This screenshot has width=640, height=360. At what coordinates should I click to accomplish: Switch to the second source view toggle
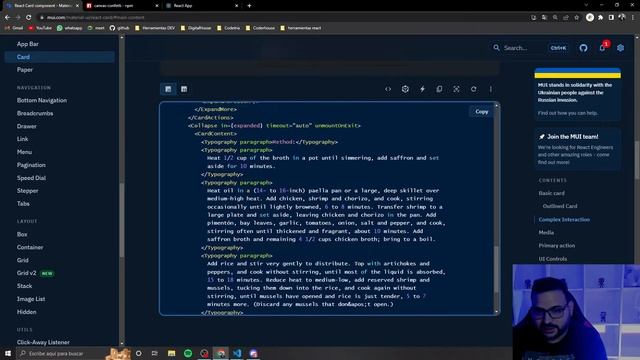(184, 89)
